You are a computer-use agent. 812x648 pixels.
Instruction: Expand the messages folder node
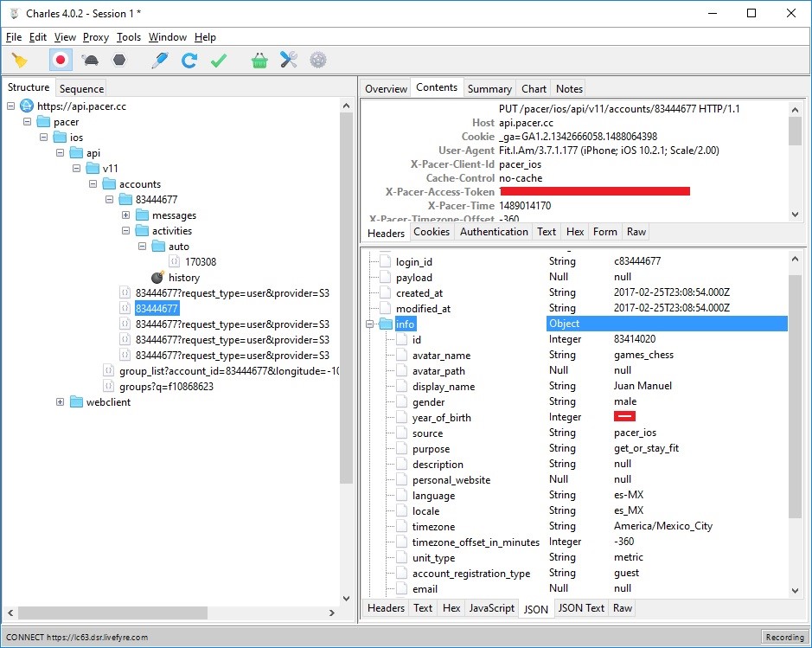point(126,215)
